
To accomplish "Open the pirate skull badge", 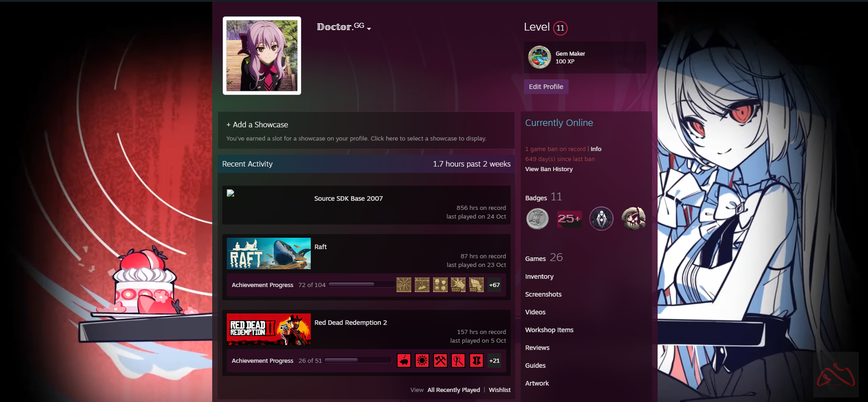I will pos(633,219).
